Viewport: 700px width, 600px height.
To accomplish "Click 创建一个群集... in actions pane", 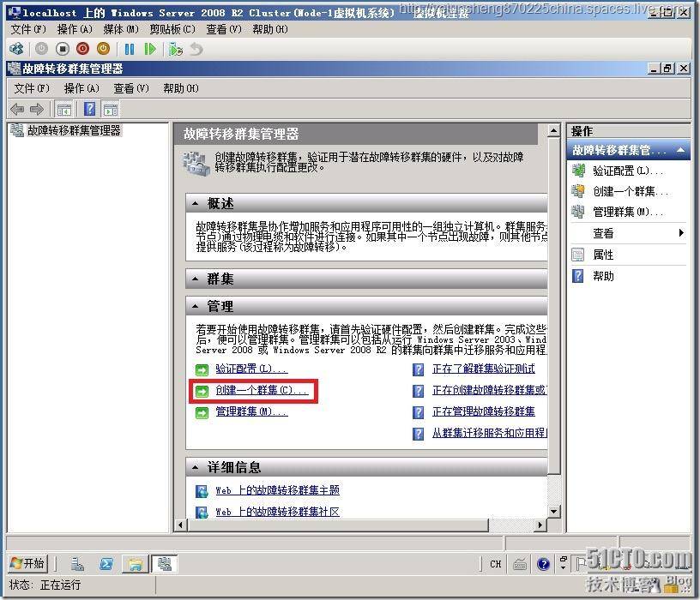I will coord(631,192).
